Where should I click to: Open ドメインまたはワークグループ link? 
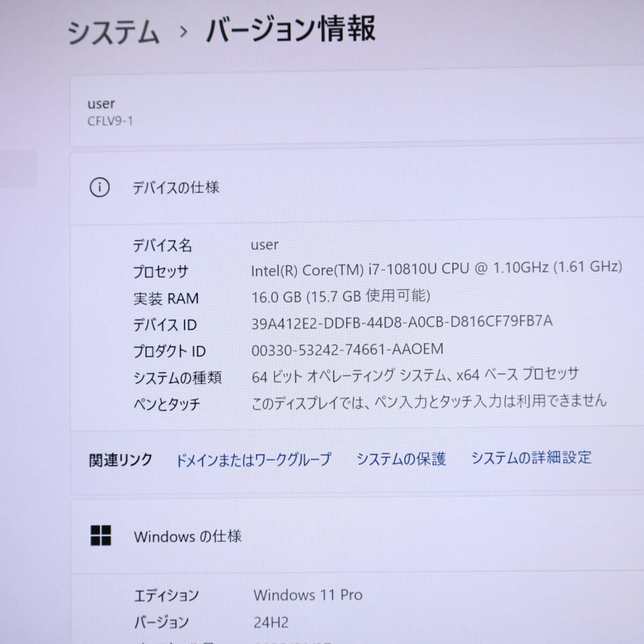coord(253,460)
